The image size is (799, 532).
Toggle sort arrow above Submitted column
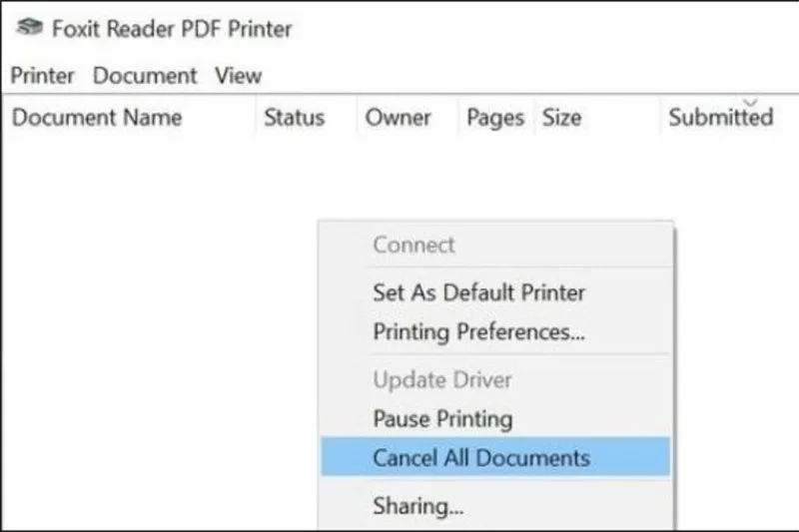751,103
